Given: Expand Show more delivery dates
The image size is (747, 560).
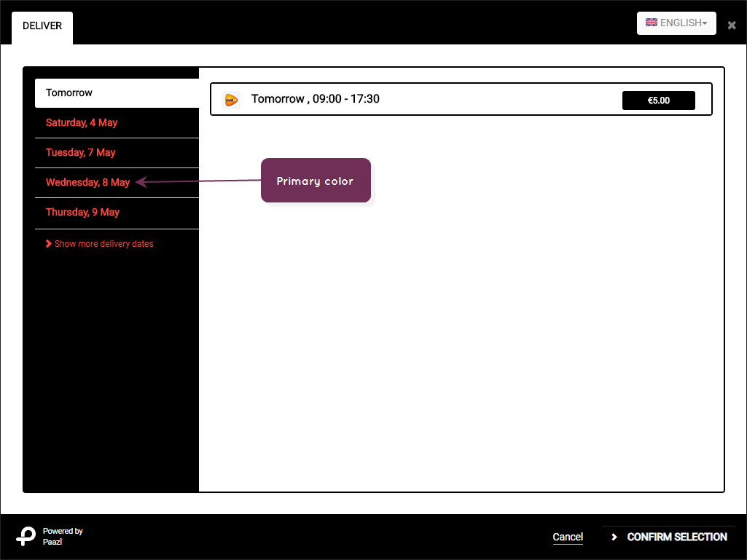Looking at the screenshot, I should (x=100, y=244).
